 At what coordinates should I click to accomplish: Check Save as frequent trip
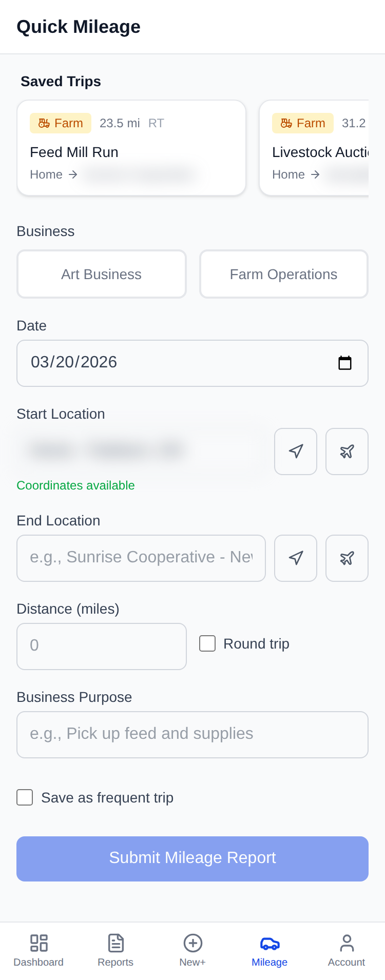pyautogui.click(x=25, y=797)
